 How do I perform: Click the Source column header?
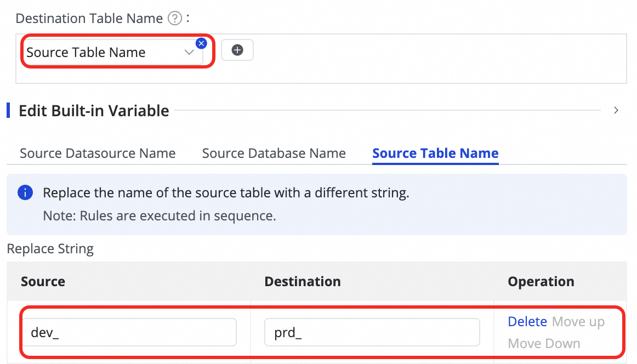coord(43,282)
